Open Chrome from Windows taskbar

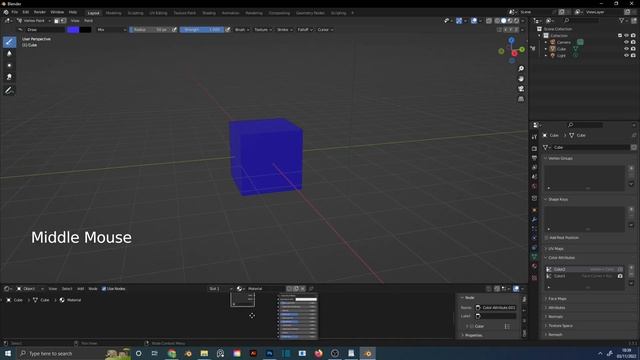click(172, 353)
